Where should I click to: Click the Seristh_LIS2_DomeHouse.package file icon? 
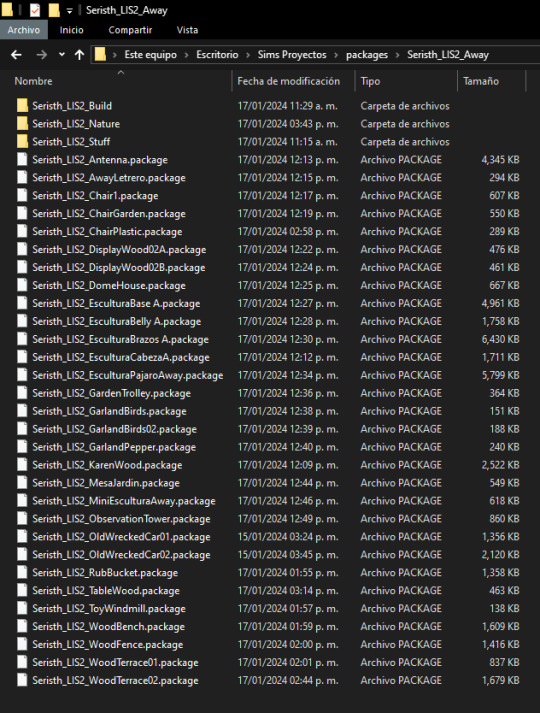22,286
